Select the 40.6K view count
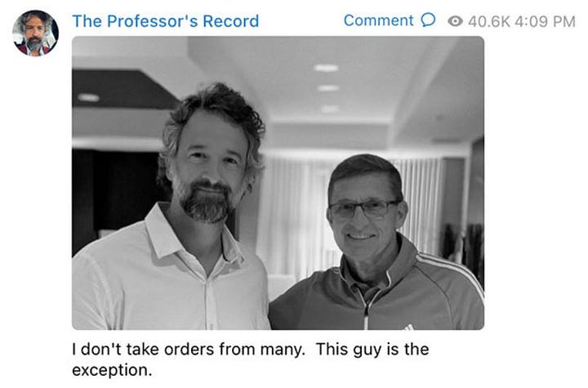 pyautogui.click(x=489, y=21)
